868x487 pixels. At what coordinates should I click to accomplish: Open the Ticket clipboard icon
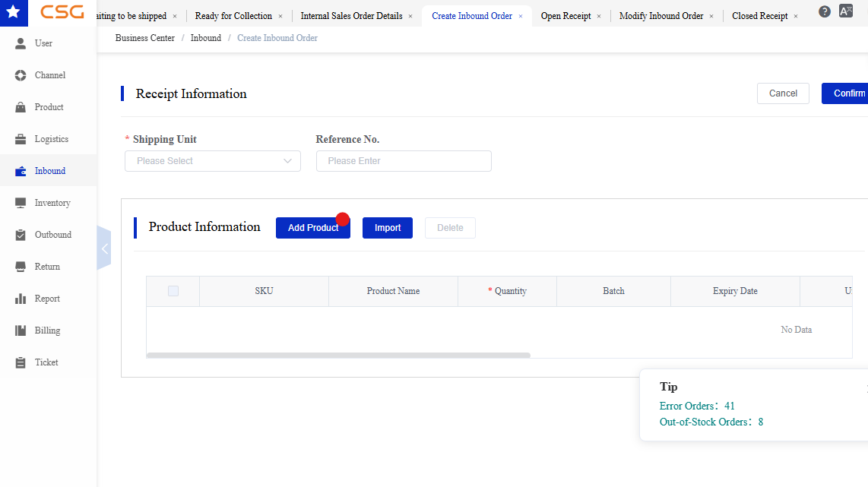[x=21, y=362]
